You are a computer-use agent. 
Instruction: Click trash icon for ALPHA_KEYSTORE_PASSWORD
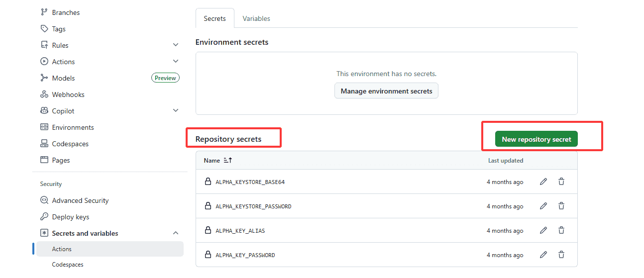(561, 206)
